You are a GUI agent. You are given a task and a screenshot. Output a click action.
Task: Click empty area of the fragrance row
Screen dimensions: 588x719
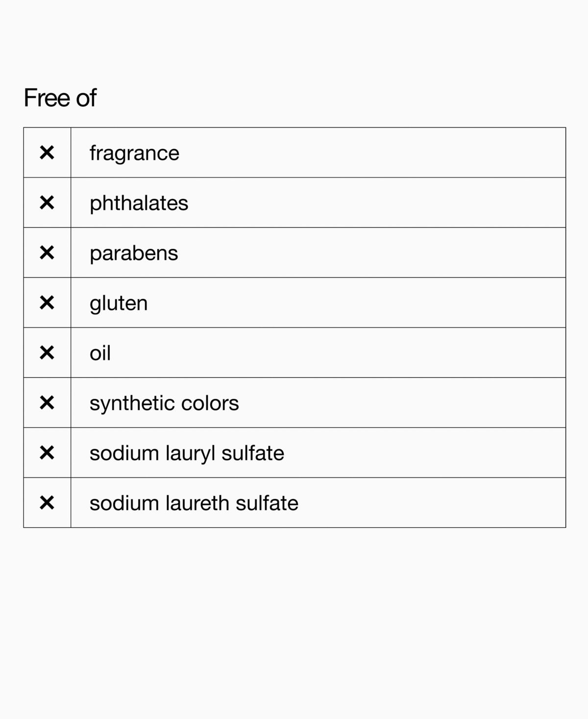pyautogui.click(x=372, y=153)
